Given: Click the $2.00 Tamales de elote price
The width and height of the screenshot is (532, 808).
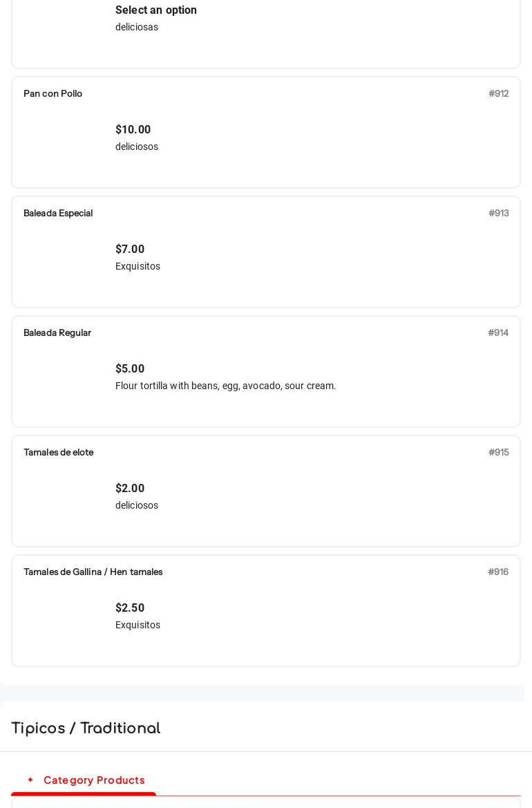Looking at the screenshot, I should [130, 489].
